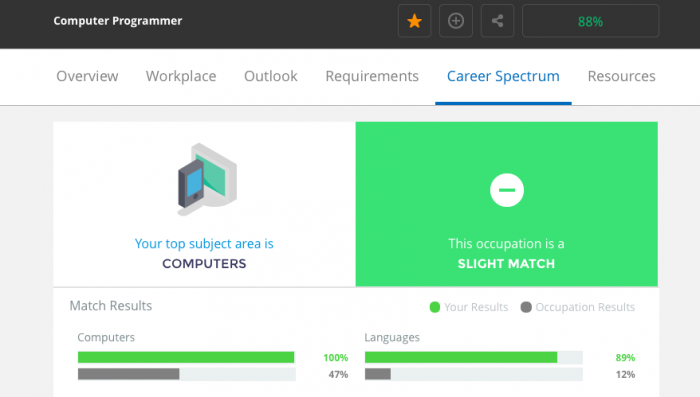Click the green Your Results legend dot

[x=435, y=307]
